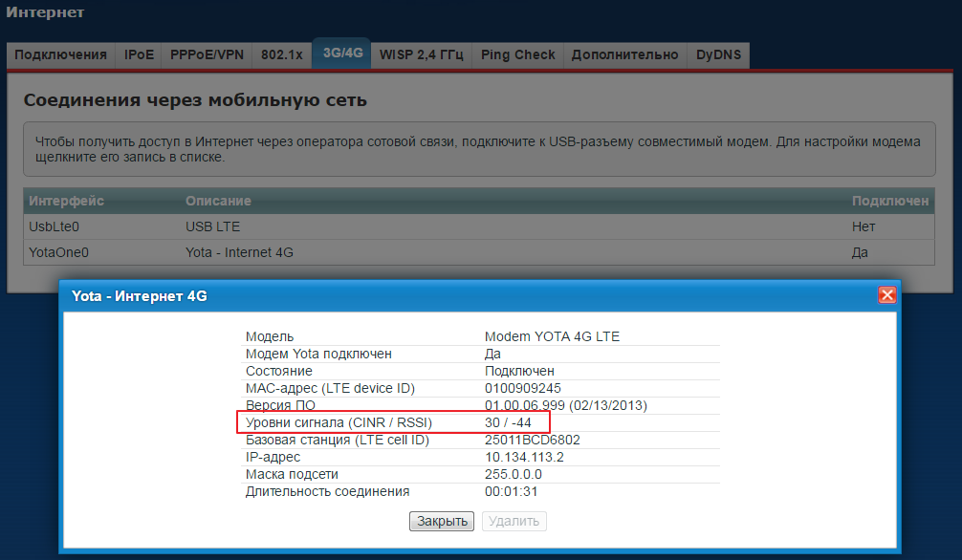This screenshot has width=962, height=560.
Task: Open the 802.1x tab
Action: (282, 55)
